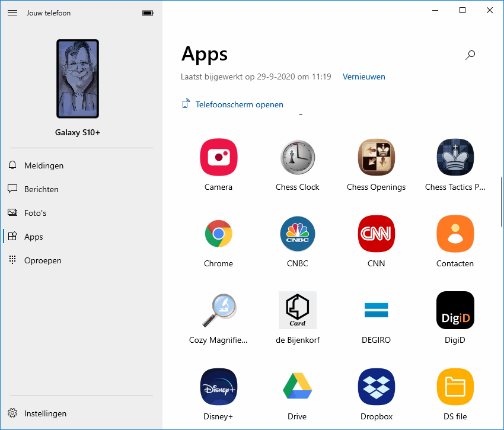Launch the CNBC app icon

298,234
